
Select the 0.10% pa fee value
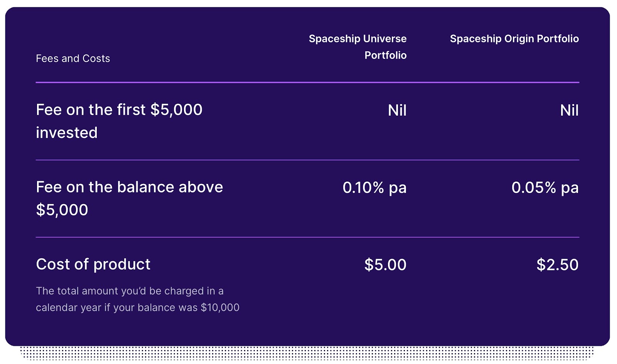[x=374, y=188]
